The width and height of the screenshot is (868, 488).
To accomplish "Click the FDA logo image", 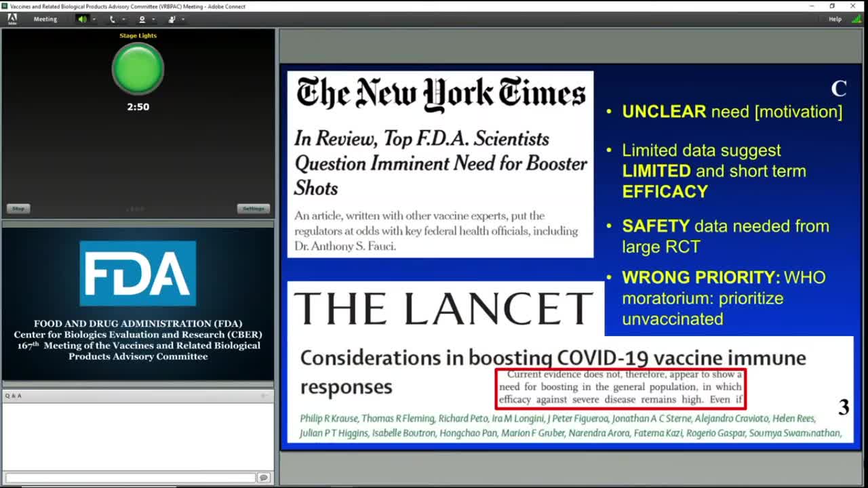I will coord(138,274).
